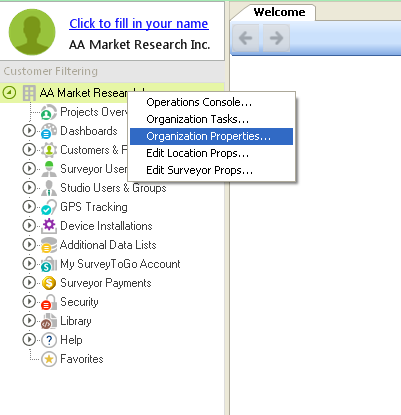Click the green user avatar icon
401x415 pixels.
pyautogui.click(x=32, y=32)
